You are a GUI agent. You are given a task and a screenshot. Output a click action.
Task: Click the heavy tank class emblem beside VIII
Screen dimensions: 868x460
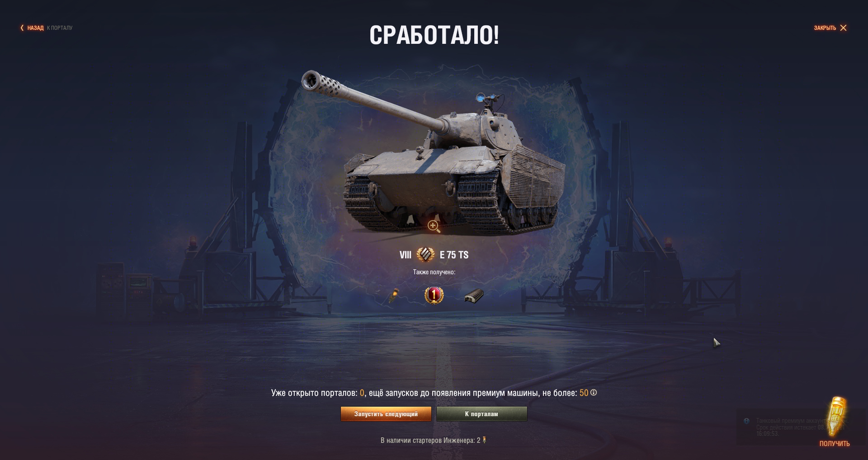coord(425,255)
